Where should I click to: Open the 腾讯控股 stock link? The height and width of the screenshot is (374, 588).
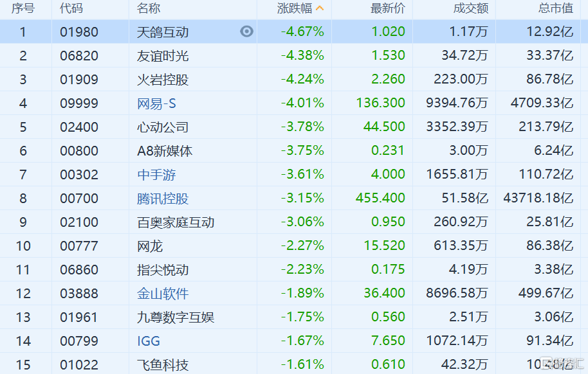pos(163,199)
